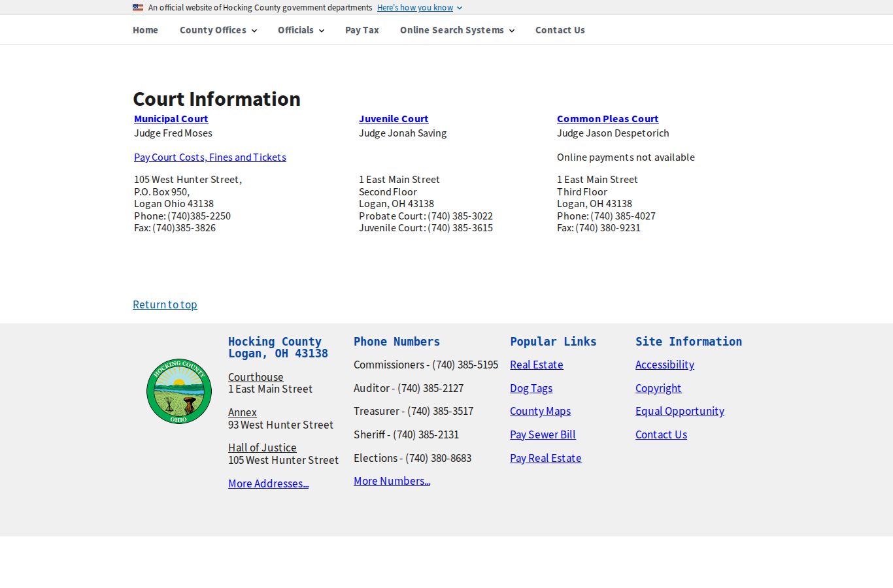Viewport: 893px width, 588px height.
Task: Click the Judge Jonah Saving text
Action: coord(403,133)
